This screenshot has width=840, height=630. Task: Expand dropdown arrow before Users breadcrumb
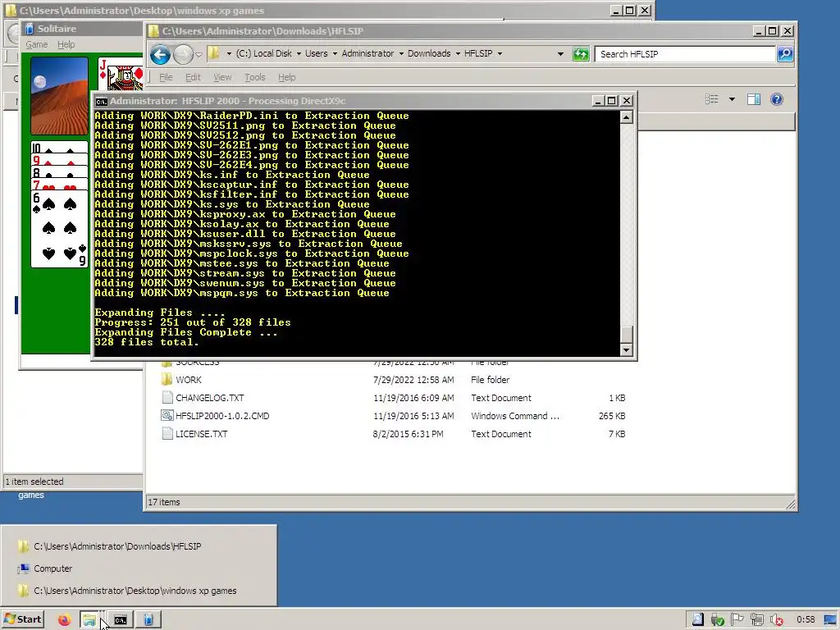pyautogui.click(x=299, y=53)
